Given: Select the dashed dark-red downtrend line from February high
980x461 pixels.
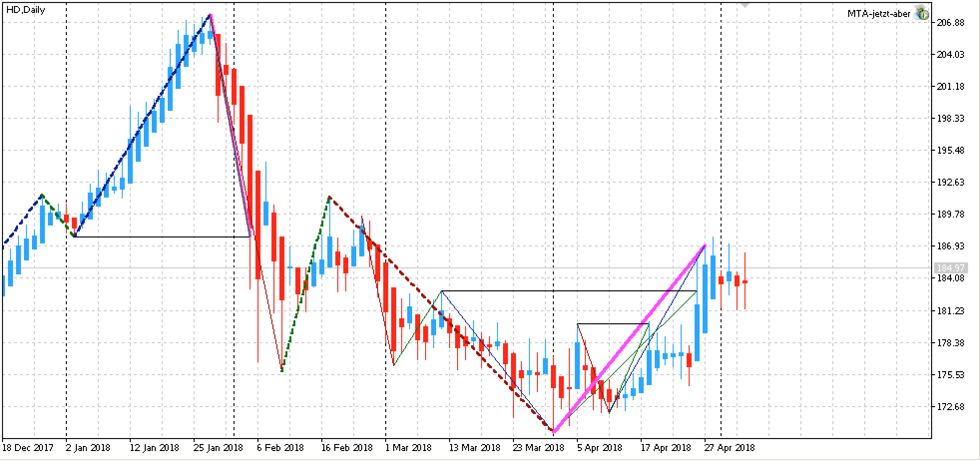Looking at the screenshot, I should click(x=441, y=314).
